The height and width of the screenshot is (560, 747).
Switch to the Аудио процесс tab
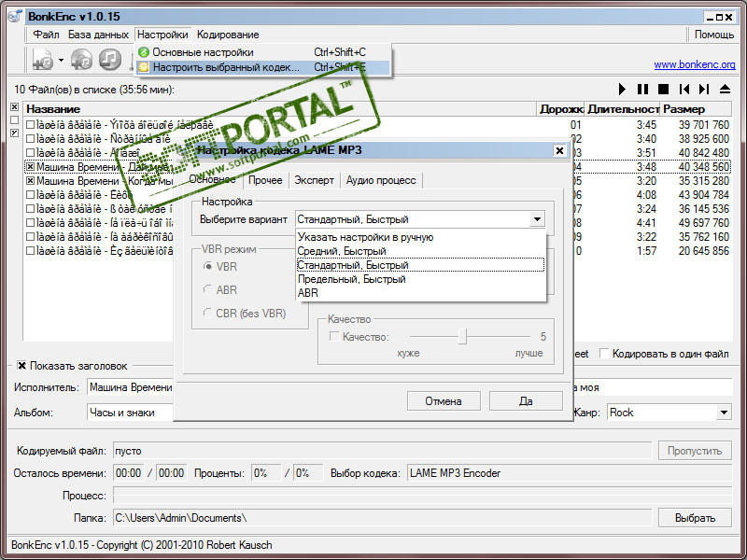pyautogui.click(x=381, y=180)
